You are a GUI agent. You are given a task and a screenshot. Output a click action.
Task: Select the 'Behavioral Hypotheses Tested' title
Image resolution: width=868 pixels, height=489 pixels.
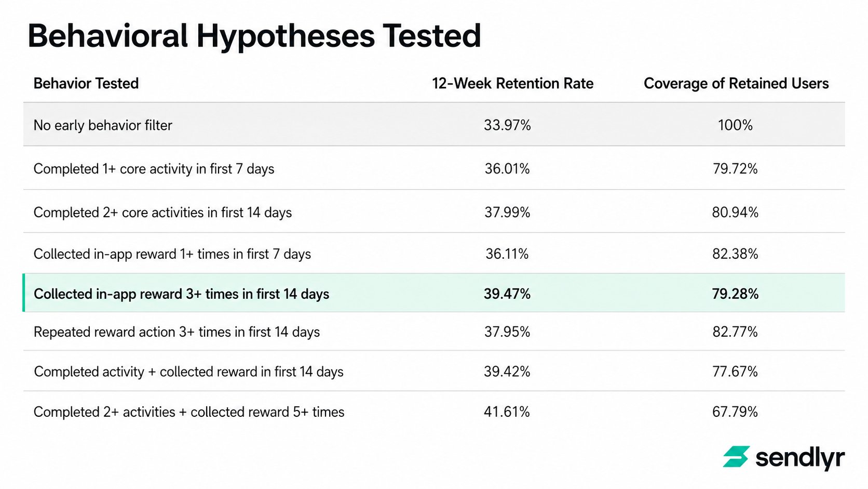point(254,36)
